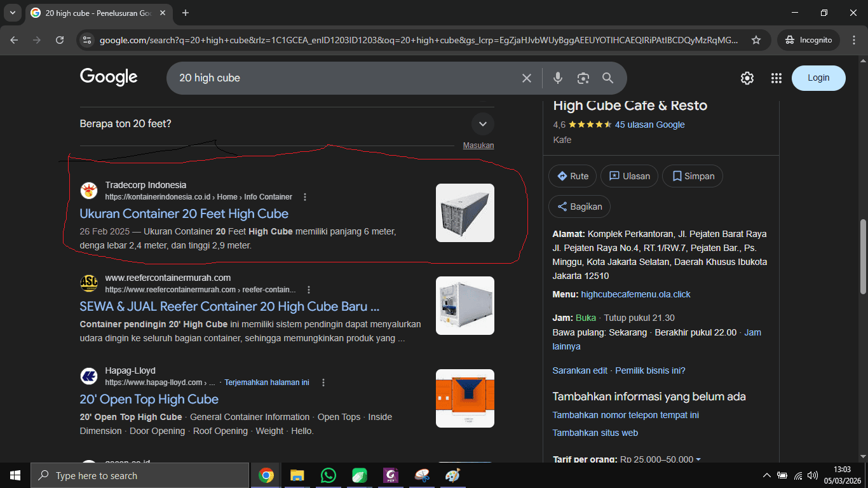Click the Masukan feedback link
This screenshot has width=868, height=488.
pos(478,146)
